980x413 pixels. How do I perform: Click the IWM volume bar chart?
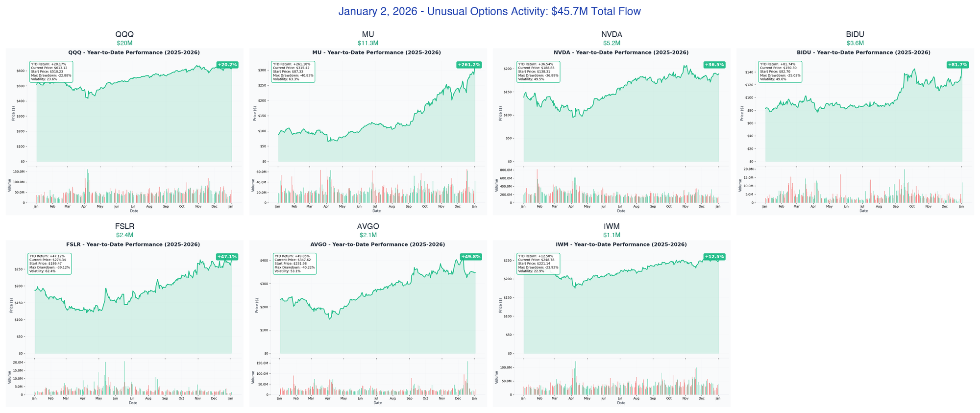click(x=621, y=378)
